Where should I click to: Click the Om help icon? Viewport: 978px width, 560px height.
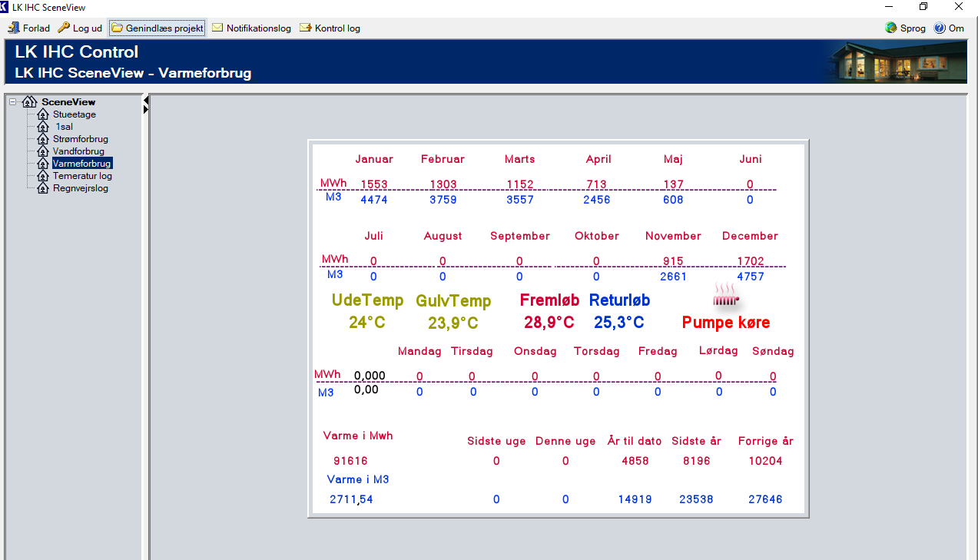tap(940, 28)
